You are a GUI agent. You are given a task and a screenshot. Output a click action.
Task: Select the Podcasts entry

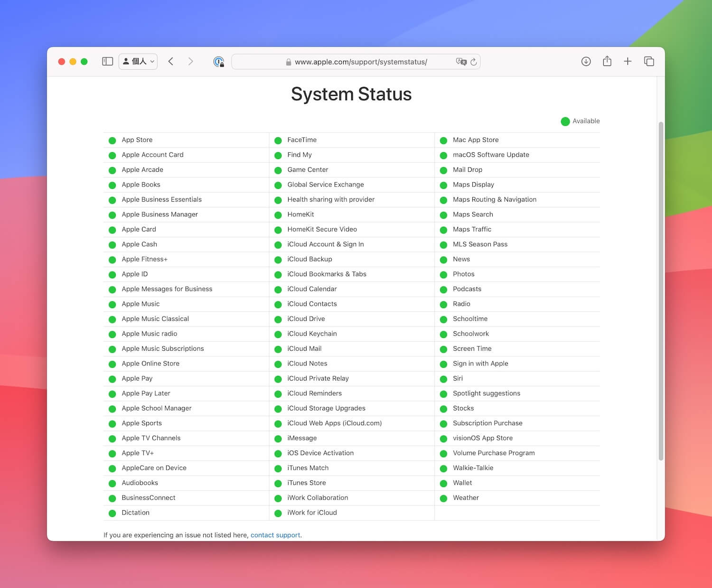[x=467, y=289]
